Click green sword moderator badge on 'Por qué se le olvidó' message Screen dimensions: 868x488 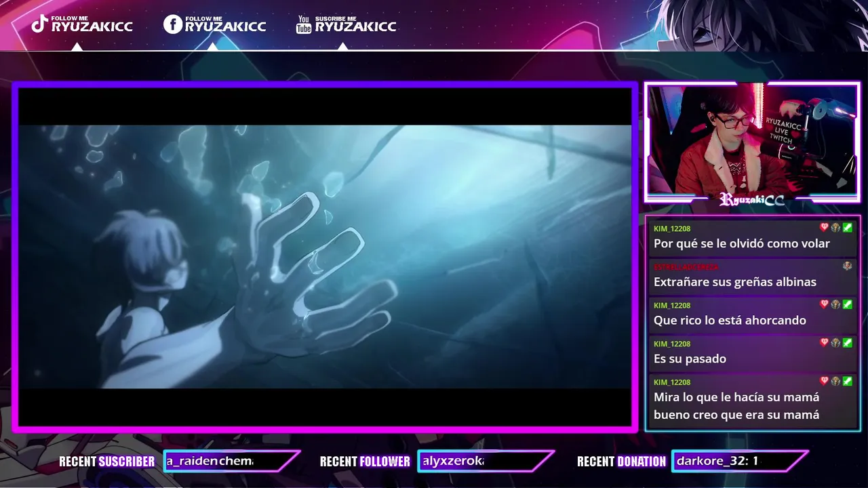[847, 228]
